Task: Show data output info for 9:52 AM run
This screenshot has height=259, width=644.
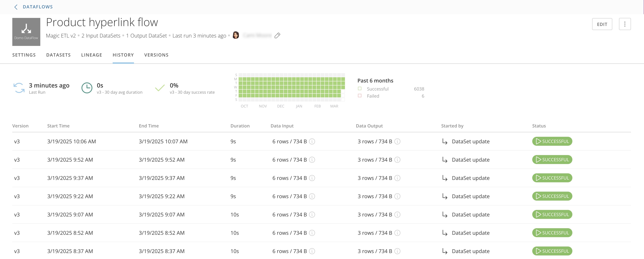Action: [x=397, y=160]
